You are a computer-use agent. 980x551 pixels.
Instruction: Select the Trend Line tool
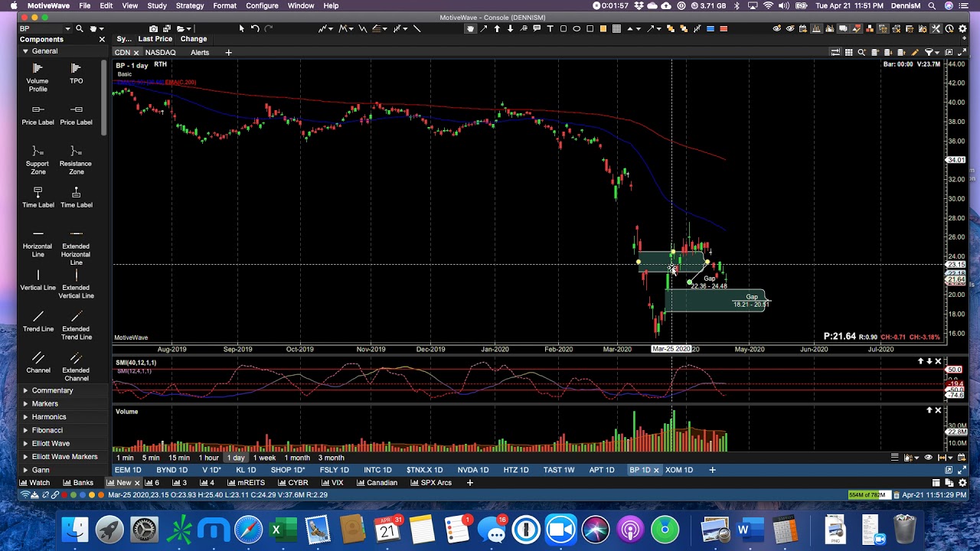click(38, 322)
